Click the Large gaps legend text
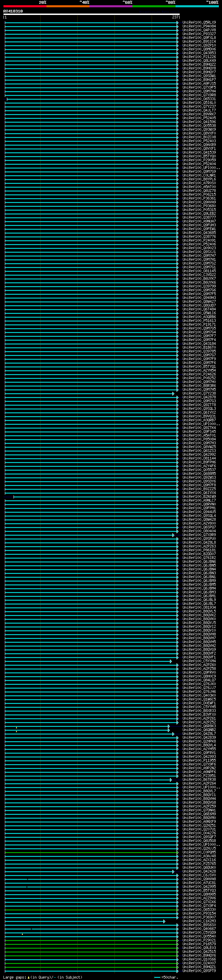This screenshot has width=222, height=980. click(43, 977)
